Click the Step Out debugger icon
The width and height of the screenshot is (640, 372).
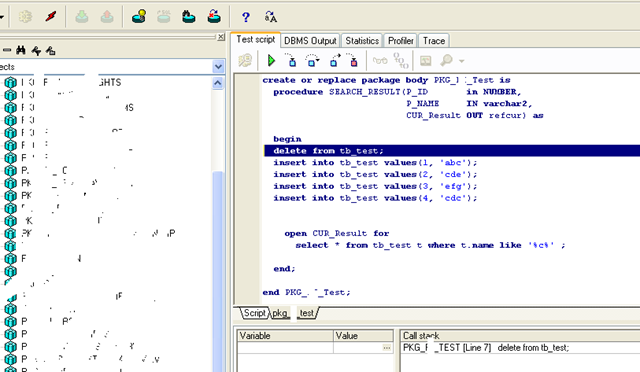point(335,60)
